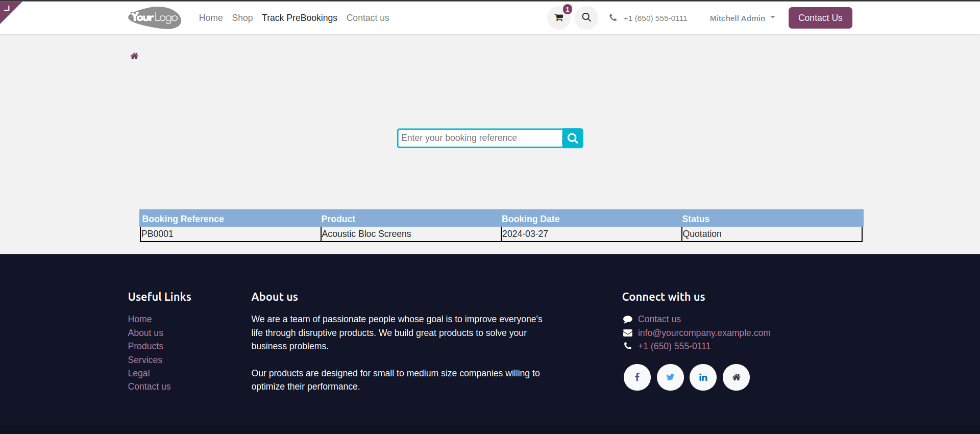Select the PB0001 booking reference cell

tap(230, 234)
